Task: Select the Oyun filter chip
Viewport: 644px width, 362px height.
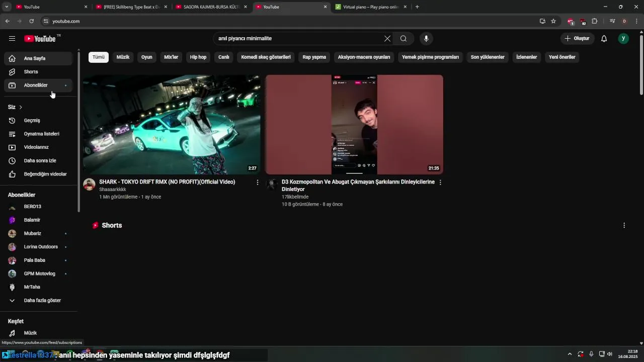Action: coord(147,57)
